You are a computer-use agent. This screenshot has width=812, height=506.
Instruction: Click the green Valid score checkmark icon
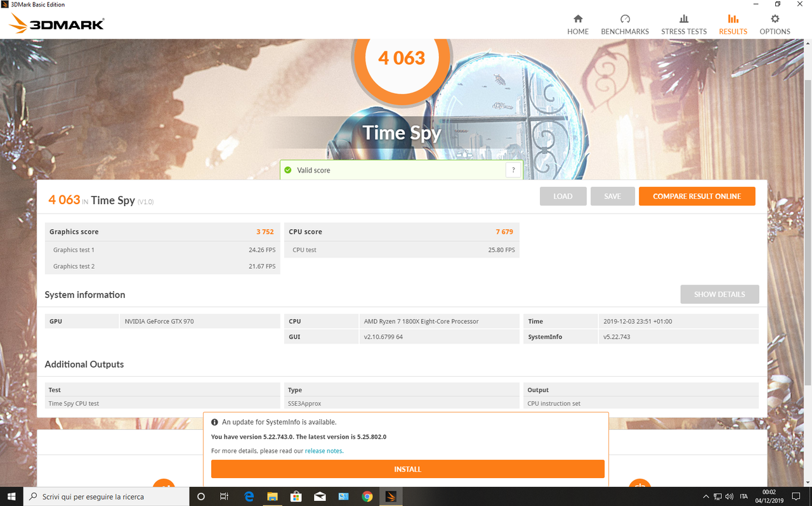tap(288, 170)
